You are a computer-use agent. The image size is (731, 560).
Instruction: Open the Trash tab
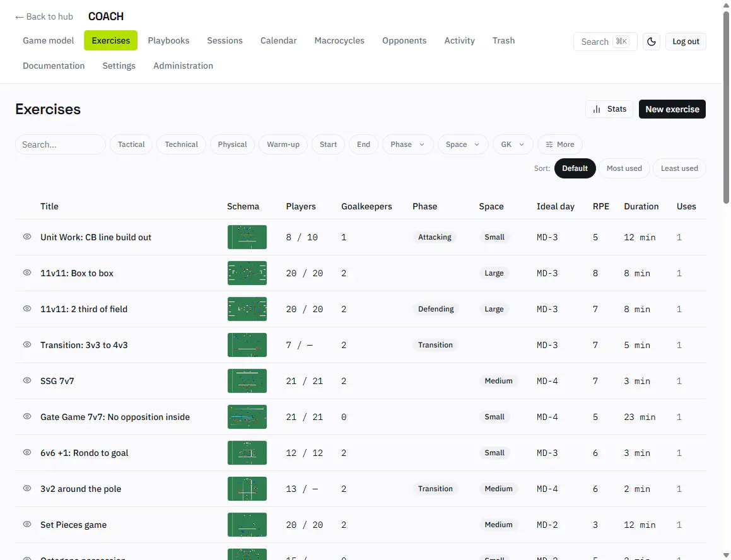(x=503, y=40)
